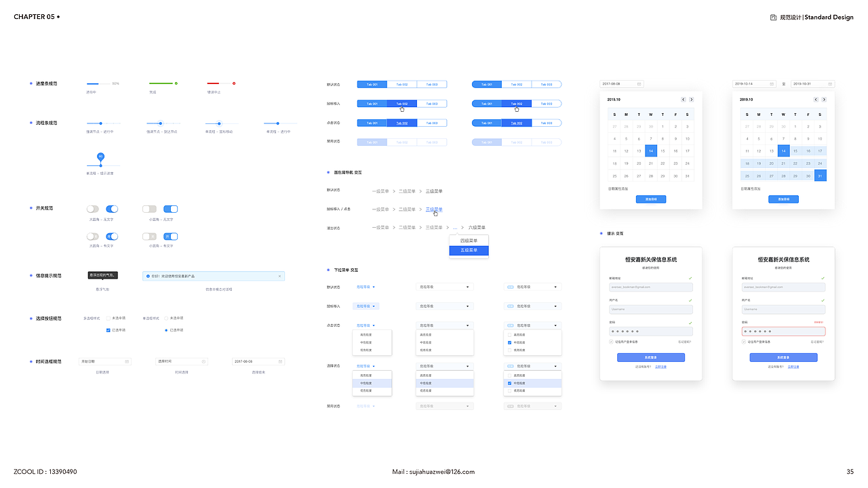868x488 pixels.
Task: Click the 开始日期 date input field
Action: 105,361
